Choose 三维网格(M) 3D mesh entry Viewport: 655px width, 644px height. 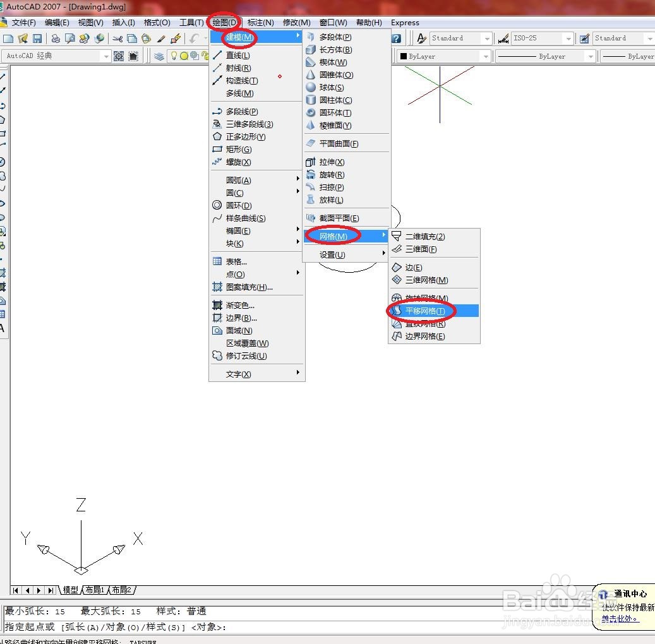[x=434, y=280]
